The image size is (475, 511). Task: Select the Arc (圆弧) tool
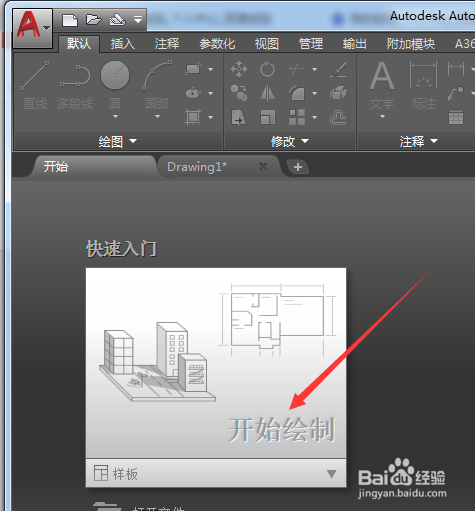tap(157, 85)
